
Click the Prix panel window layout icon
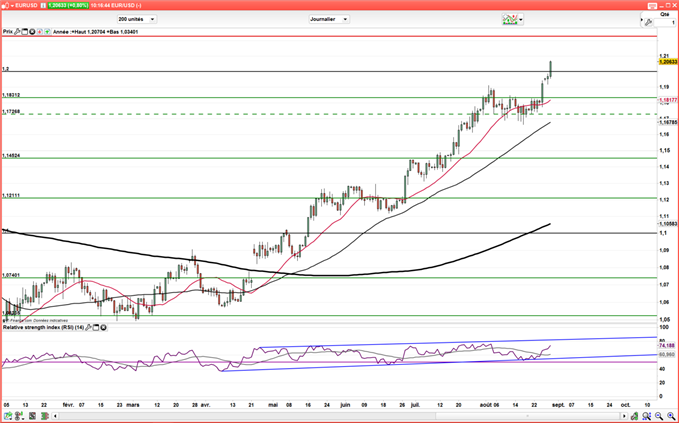[x=25, y=32]
